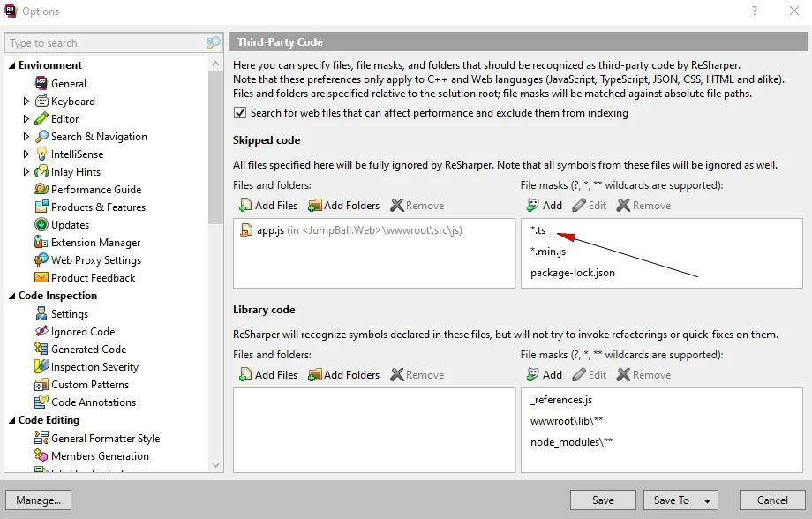812x519 pixels.
Task: Collapse the Environment section
Action: click(11, 66)
